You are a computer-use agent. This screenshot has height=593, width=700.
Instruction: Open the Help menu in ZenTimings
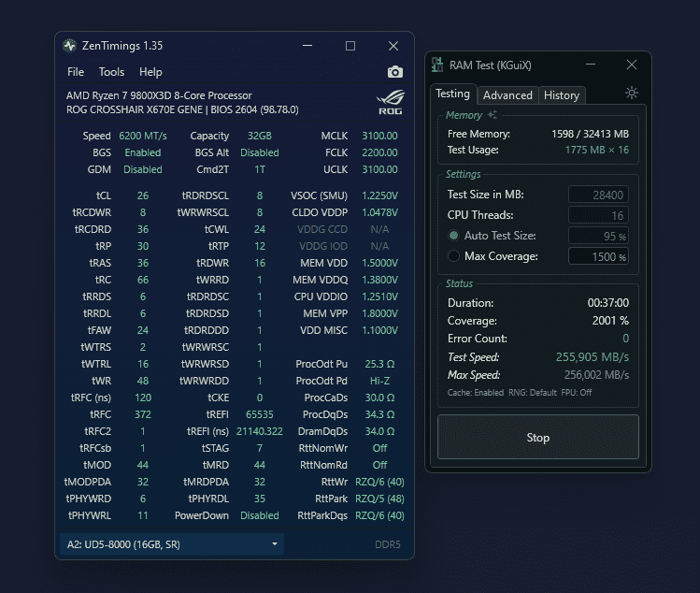[150, 72]
